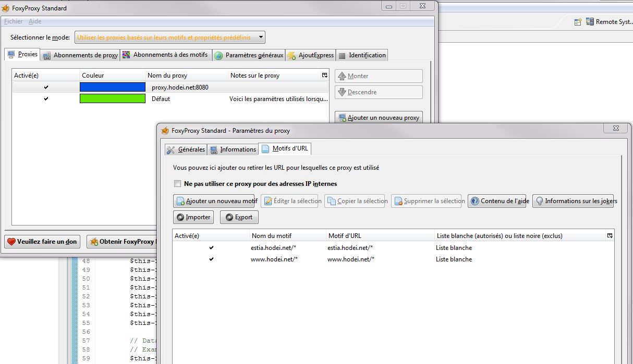
Task: Click the Obtenir FoxyProxy button
Action: pos(121,241)
